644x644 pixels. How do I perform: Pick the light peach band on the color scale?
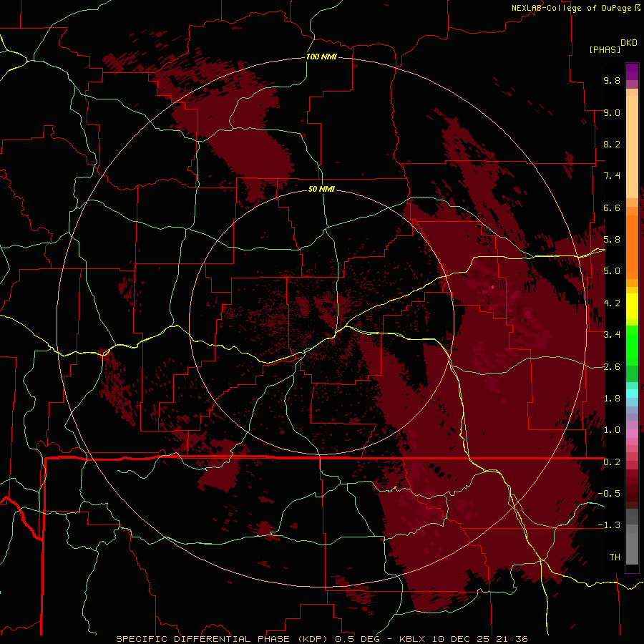tap(632, 148)
